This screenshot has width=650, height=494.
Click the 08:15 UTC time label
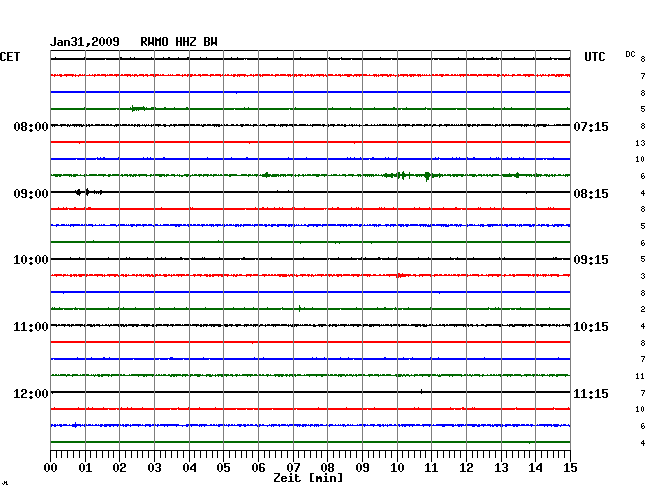coord(591,194)
